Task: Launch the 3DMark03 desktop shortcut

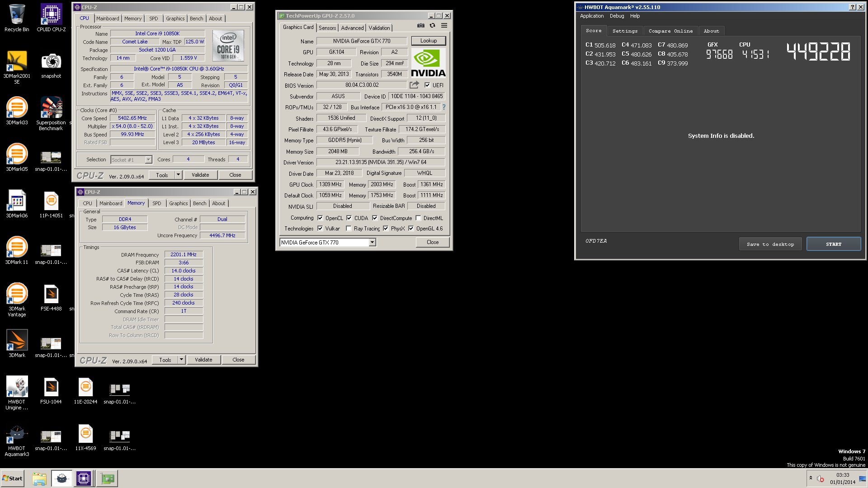Action: click(x=17, y=111)
